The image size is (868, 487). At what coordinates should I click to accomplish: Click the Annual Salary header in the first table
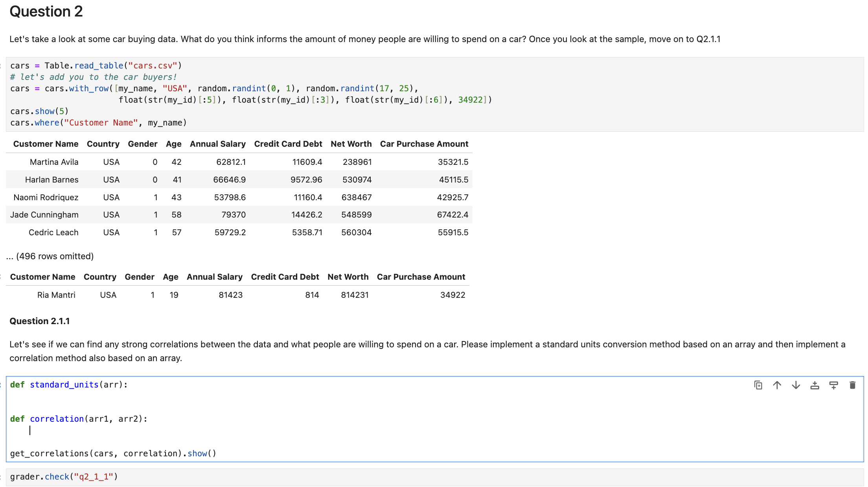[218, 144]
